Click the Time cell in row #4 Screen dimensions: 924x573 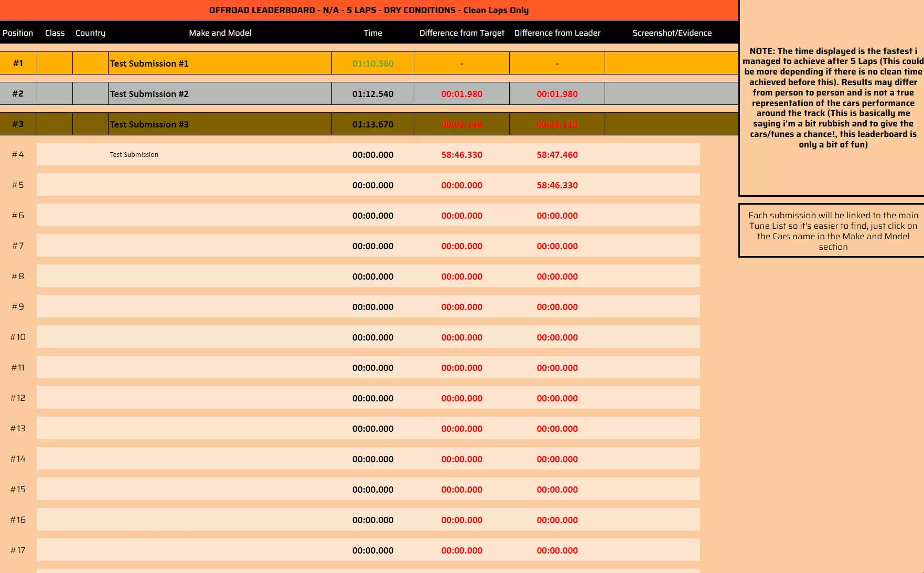point(373,155)
